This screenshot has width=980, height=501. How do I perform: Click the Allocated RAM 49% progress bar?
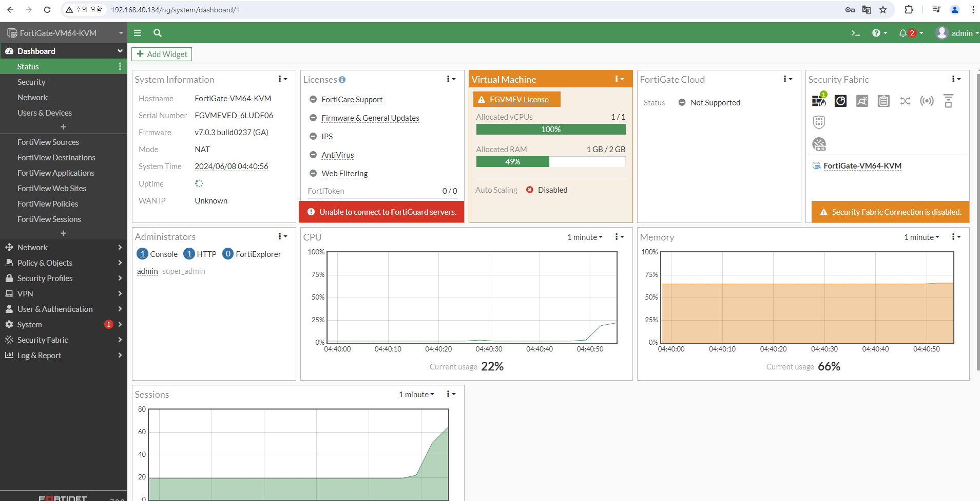[551, 161]
